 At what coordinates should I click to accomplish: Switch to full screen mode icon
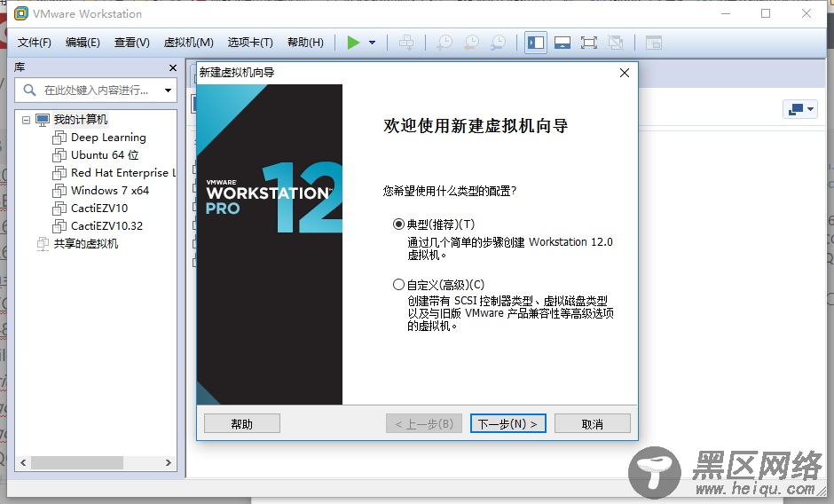[589, 43]
